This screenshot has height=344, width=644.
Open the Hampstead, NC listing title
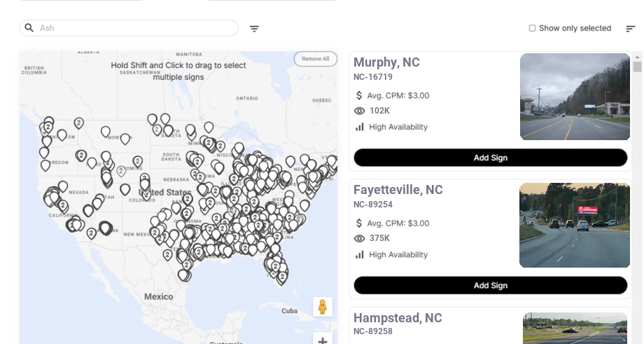tap(398, 318)
